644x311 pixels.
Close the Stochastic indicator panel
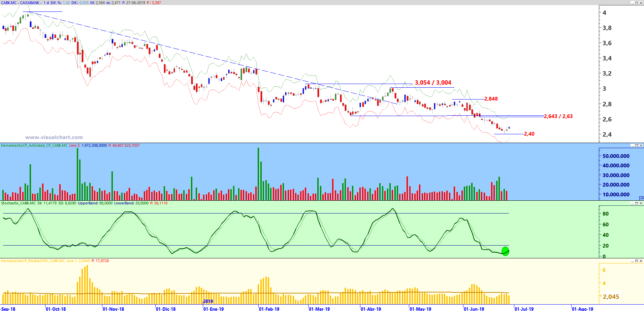(641, 203)
